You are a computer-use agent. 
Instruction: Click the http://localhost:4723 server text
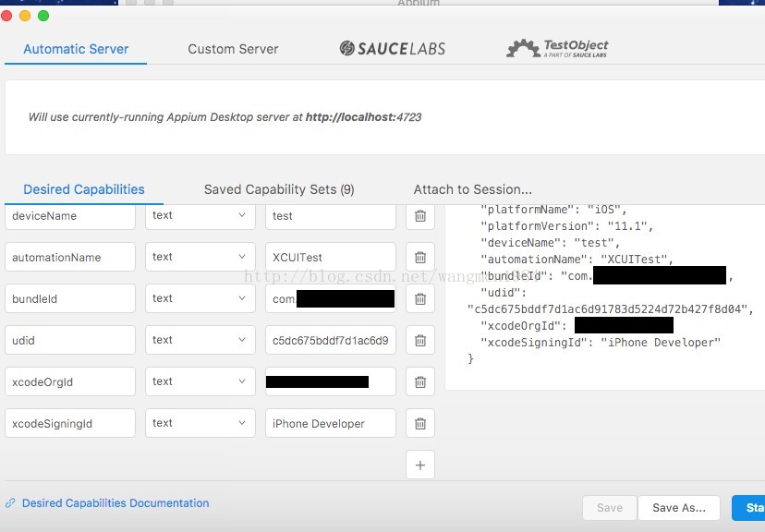coord(363,117)
